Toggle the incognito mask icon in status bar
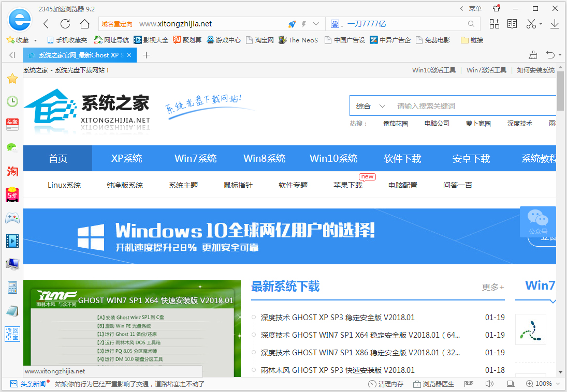The width and height of the screenshot is (567, 392). pos(469,384)
